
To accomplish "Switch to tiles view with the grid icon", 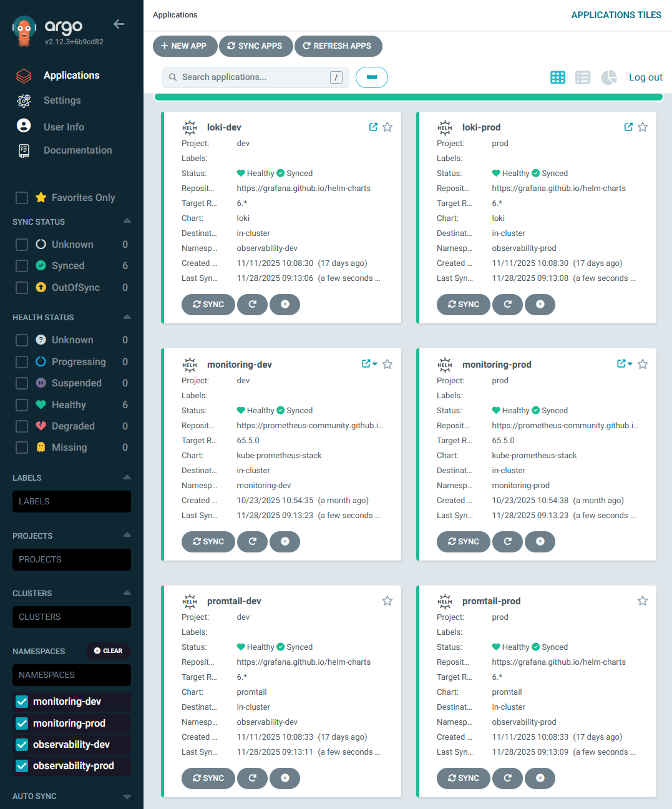I will (557, 77).
